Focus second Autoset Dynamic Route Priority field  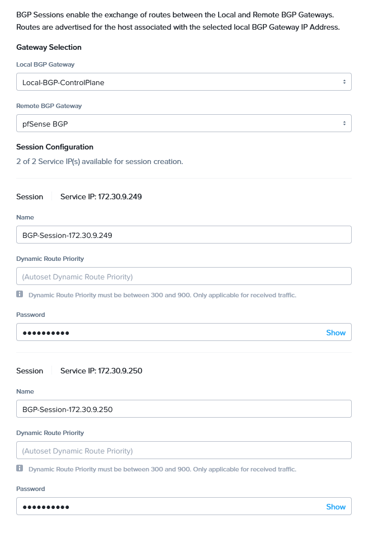coord(183,451)
